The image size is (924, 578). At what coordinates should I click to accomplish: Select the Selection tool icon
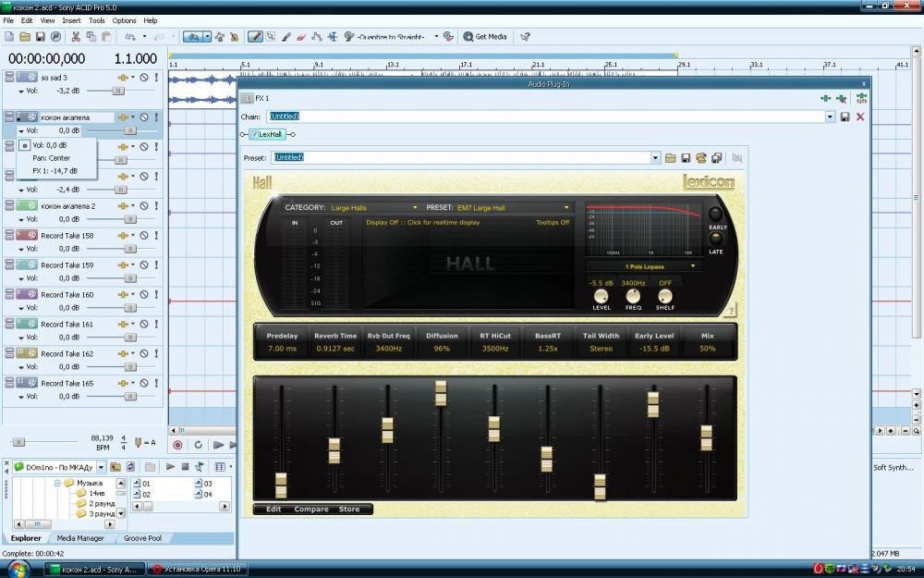271,37
